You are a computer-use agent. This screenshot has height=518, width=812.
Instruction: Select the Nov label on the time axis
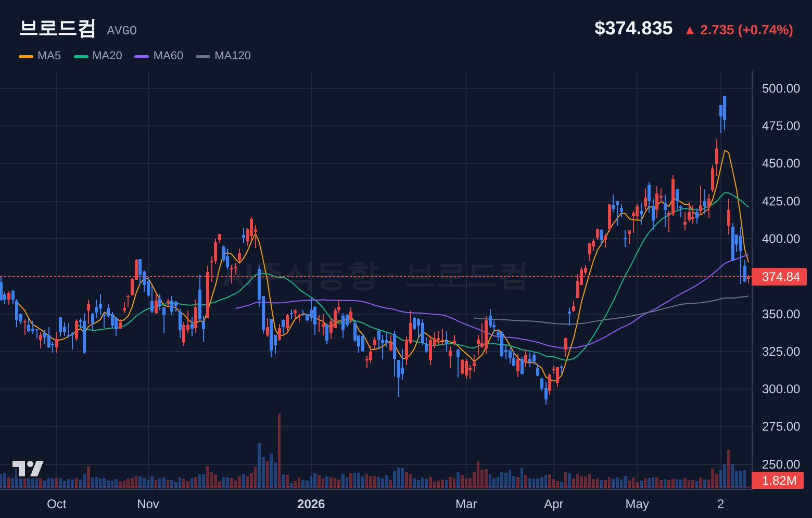tap(148, 504)
